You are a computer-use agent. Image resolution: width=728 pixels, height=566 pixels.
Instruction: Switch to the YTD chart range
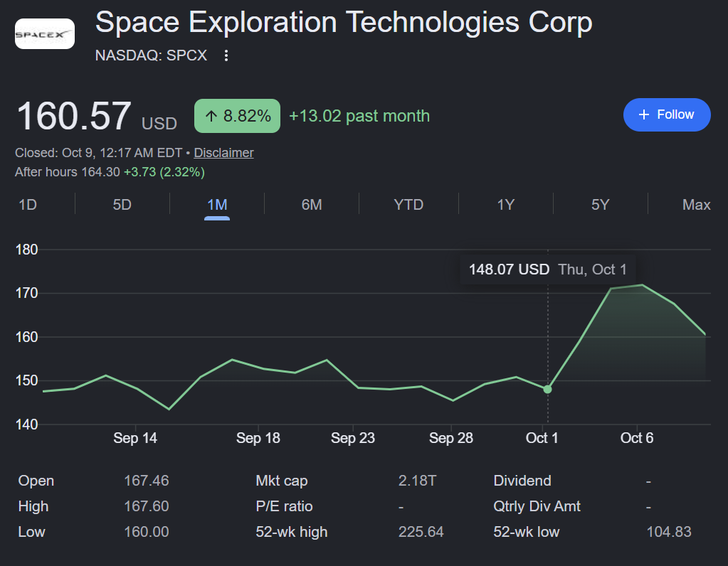[408, 205]
